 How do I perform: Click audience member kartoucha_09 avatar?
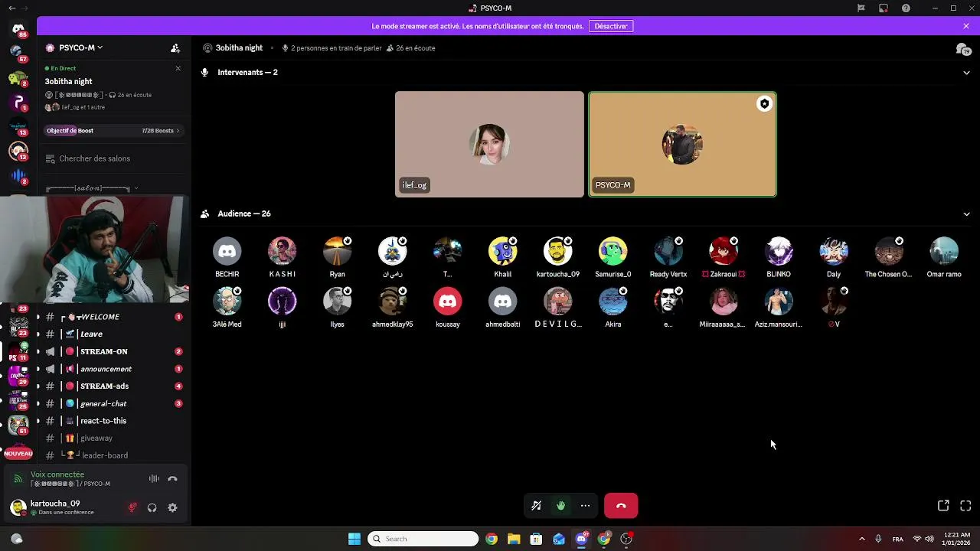[558, 251]
